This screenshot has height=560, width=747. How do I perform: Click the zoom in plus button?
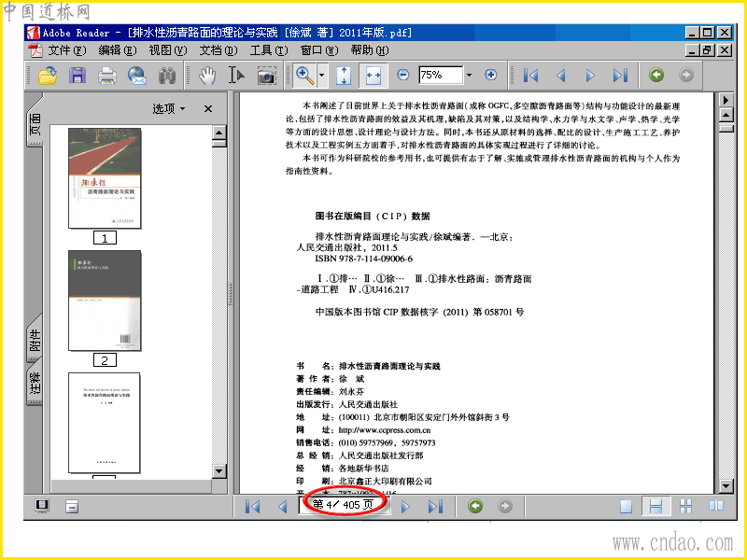coord(491,75)
